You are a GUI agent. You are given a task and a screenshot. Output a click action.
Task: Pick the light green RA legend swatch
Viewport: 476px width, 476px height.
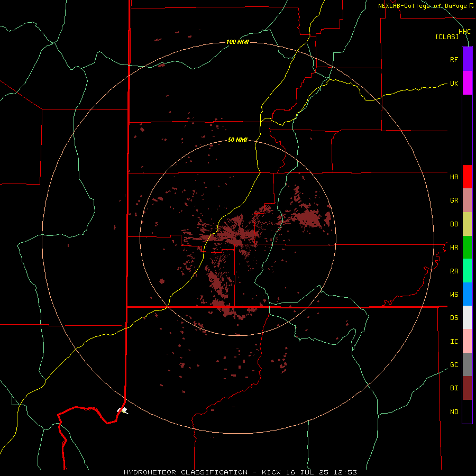click(x=467, y=271)
